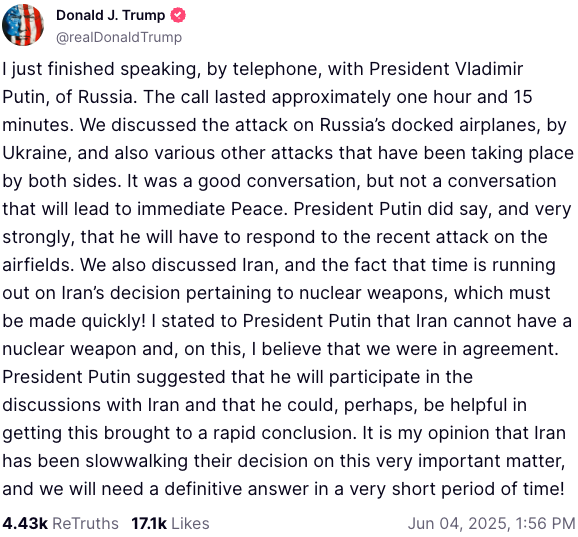
Task: View the 17.1k Likes count
Action: [x=149, y=523]
